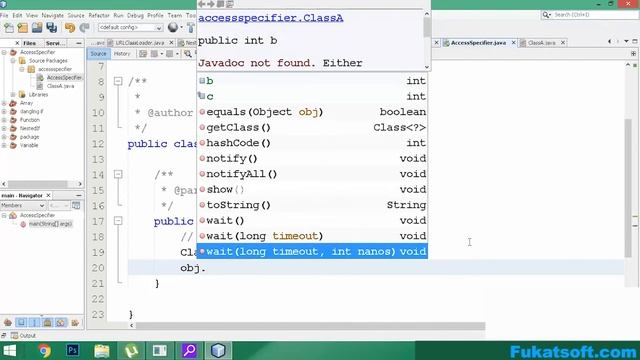Open File Explorer from the taskbar
Image resolution: width=640 pixels, height=360 pixels.
pos(102,350)
